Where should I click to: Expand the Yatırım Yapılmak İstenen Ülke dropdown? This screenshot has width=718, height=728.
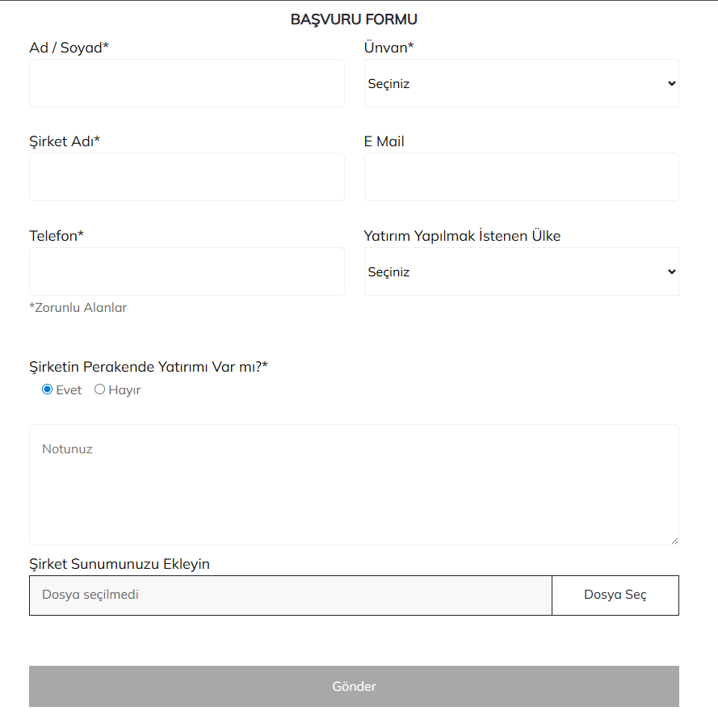521,271
